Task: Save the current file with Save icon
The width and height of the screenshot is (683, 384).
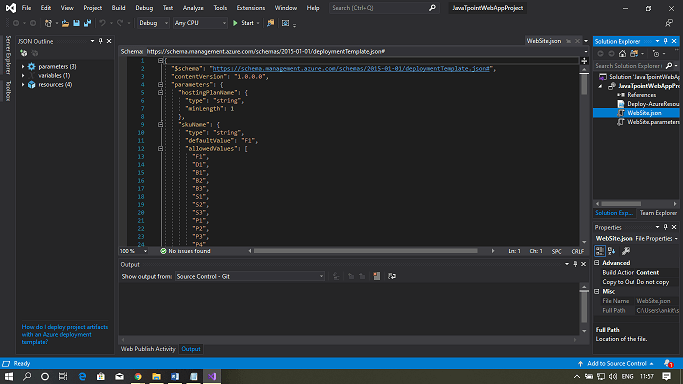Action: click(x=76, y=23)
